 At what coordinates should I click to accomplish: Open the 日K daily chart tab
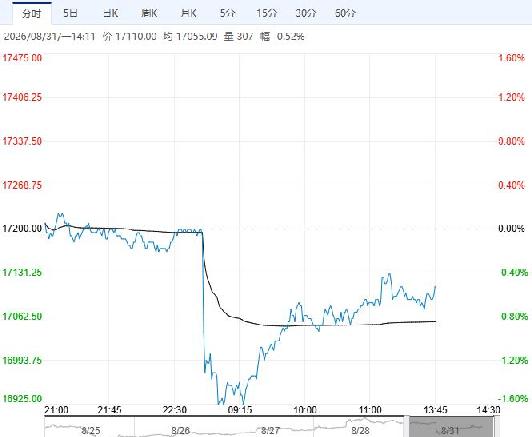click(110, 13)
